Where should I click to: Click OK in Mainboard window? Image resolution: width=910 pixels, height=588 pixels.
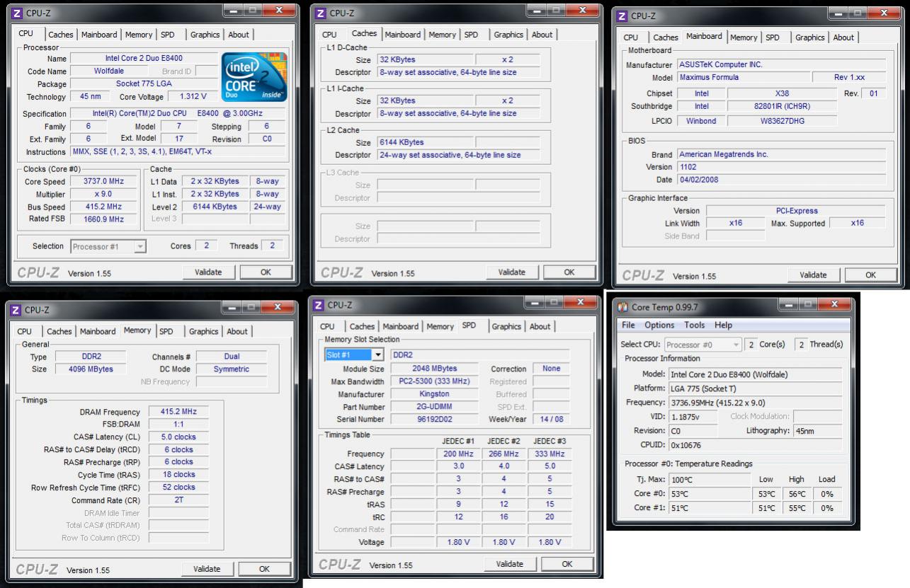click(x=871, y=275)
